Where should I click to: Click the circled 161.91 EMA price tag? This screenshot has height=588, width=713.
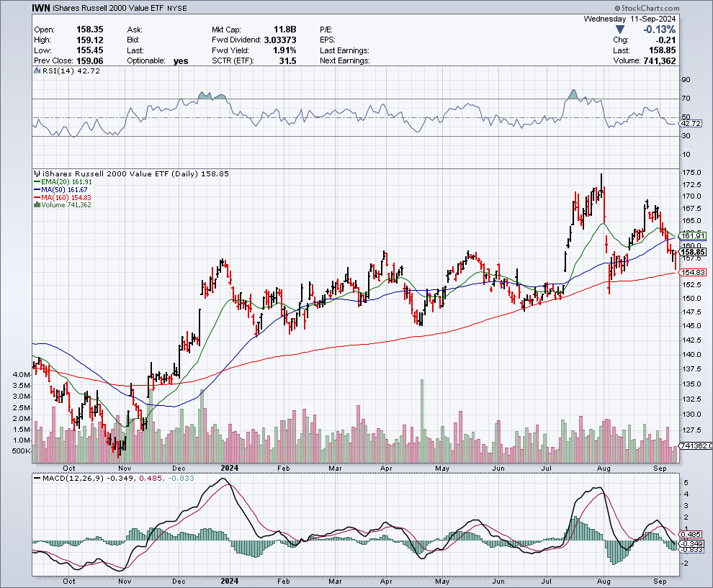(x=693, y=235)
